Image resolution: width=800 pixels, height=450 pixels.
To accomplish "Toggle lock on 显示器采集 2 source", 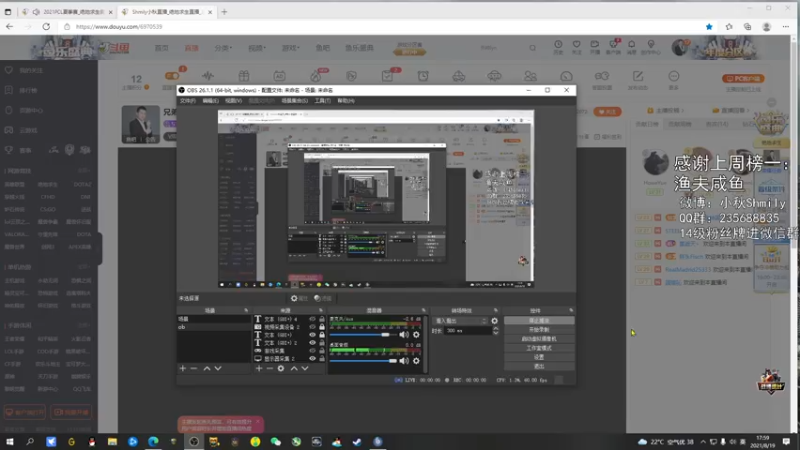I will [x=322, y=359].
